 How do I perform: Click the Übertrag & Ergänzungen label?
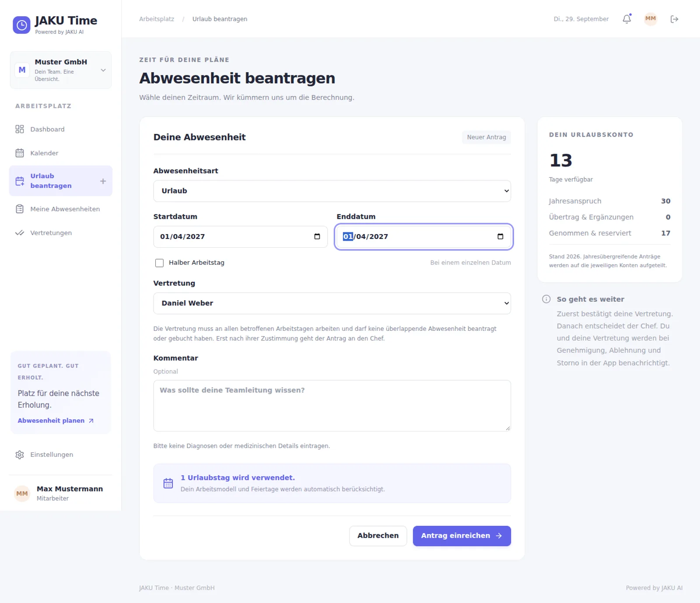(x=591, y=217)
